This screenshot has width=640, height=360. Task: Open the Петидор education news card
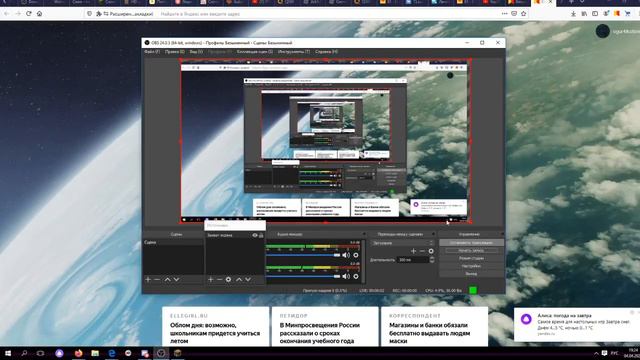click(325, 327)
